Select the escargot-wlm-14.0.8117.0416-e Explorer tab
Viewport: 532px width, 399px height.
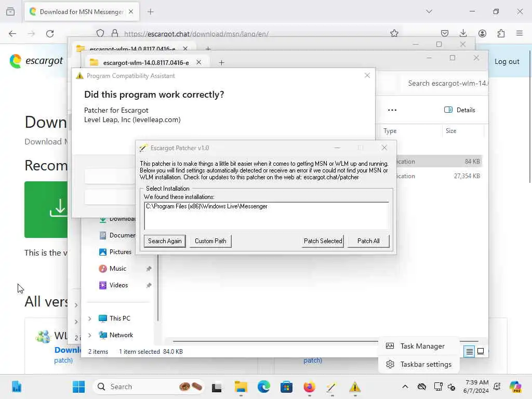point(146,62)
